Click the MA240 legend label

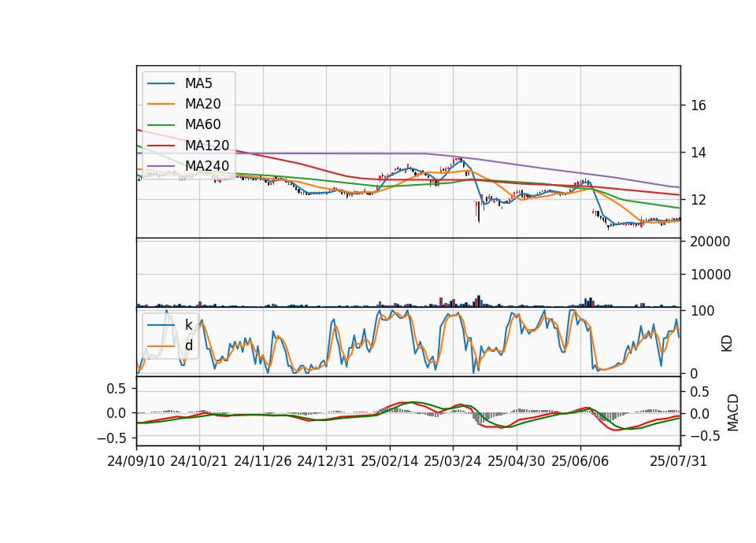(207, 166)
